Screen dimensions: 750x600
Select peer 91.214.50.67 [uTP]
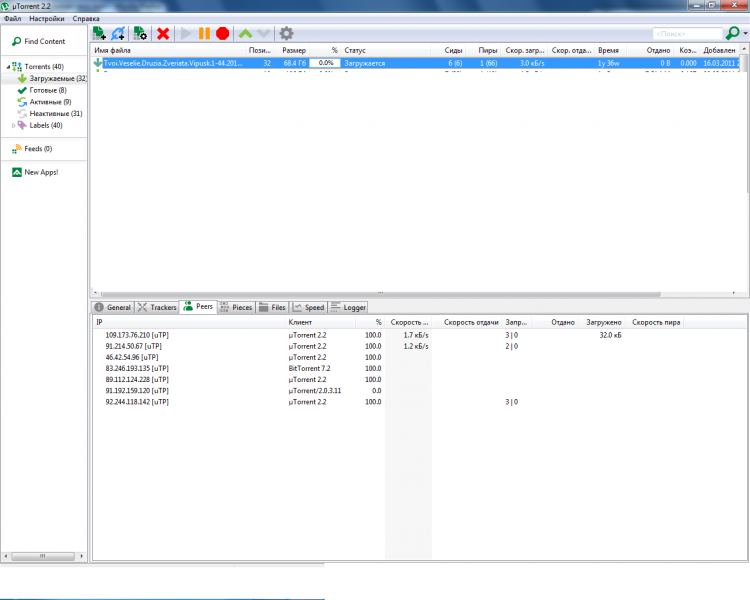point(133,346)
